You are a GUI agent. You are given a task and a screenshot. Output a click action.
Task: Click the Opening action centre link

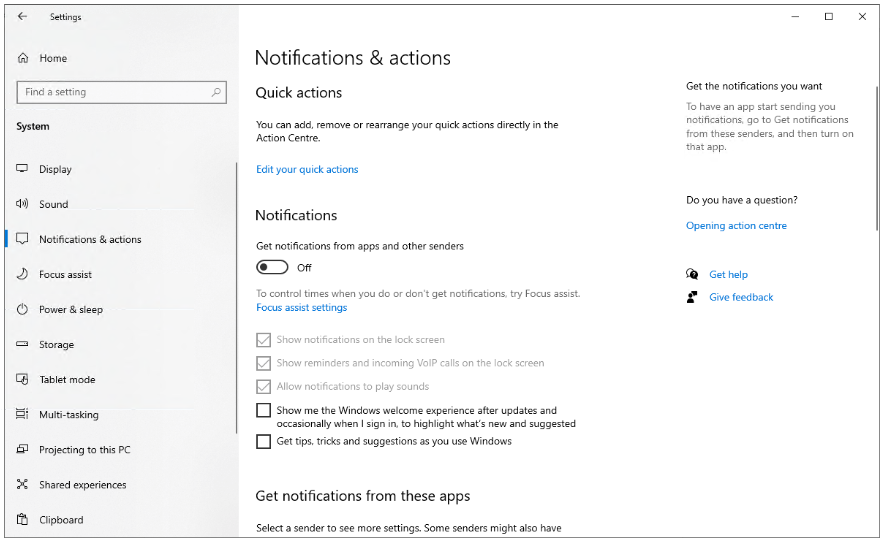(x=736, y=226)
